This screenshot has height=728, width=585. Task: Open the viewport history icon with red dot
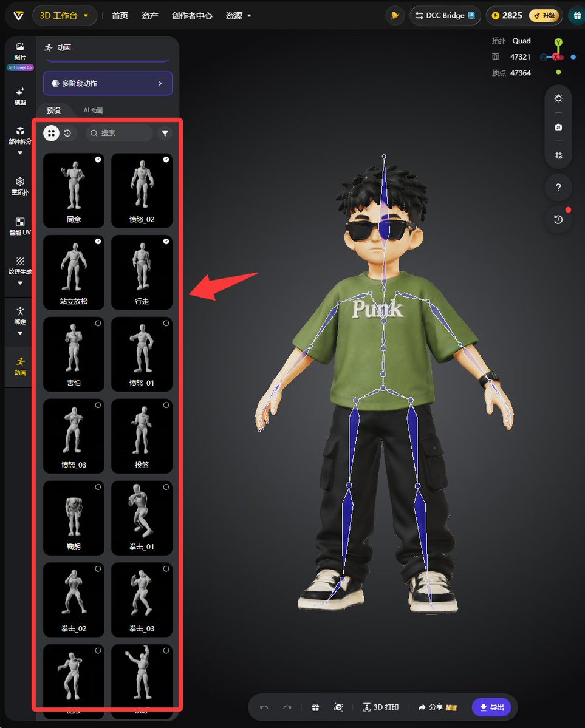coord(558,219)
